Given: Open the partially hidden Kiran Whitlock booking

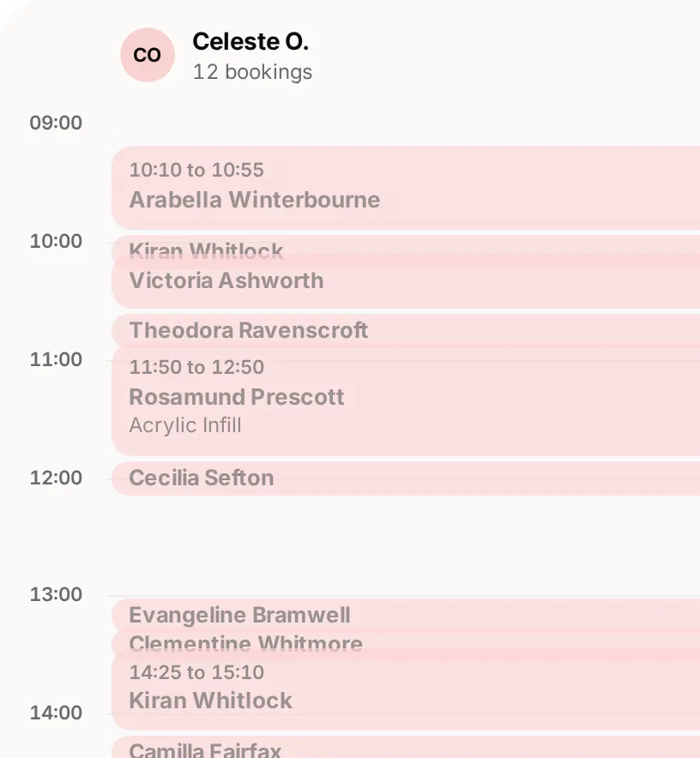Looking at the screenshot, I should pyautogui.click(x=406, y=245).
